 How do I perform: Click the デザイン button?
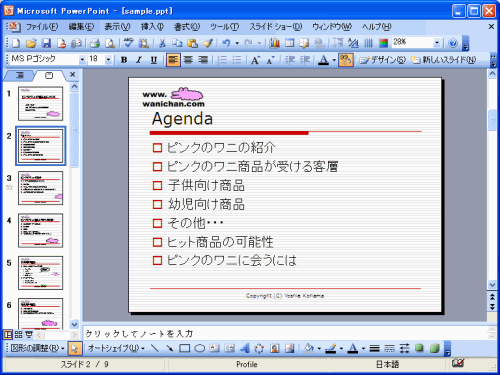pos(383,60)
